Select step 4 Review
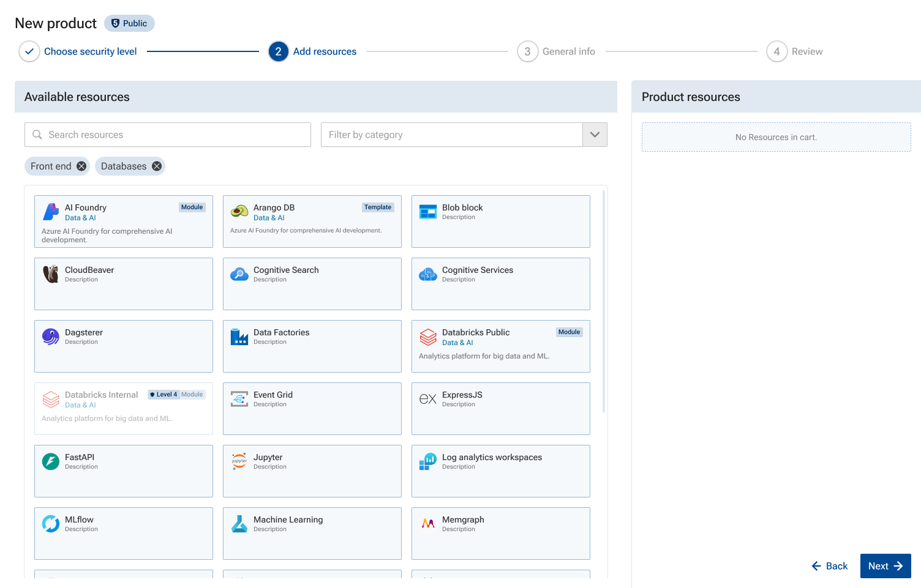The width and height of the screenshot is (921, 588). (794, 51)
